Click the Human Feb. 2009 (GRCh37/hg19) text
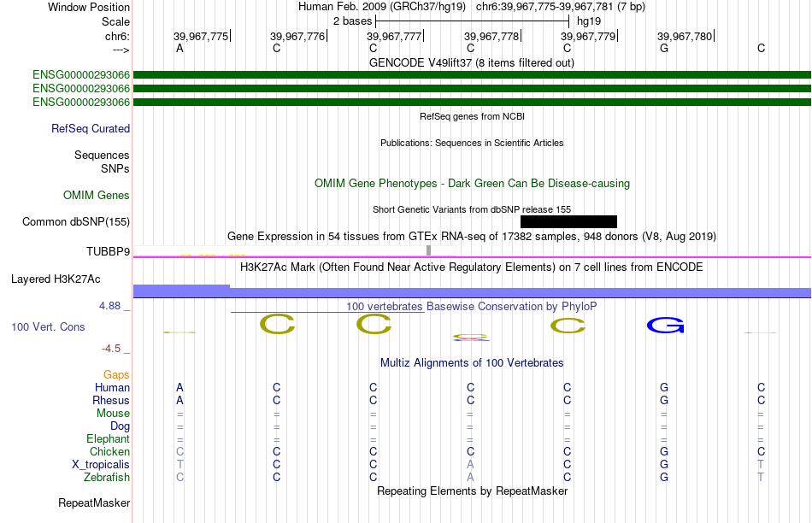Viewport: 812px width, 523px height. pos(382,7)
